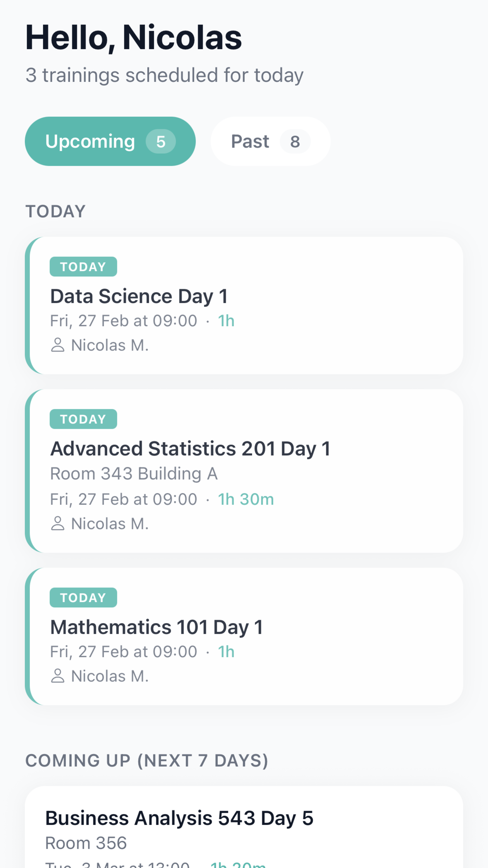Click the TODAY badge on Advanced Statistics card
488x868 pixels.
[x=83, y=419]
